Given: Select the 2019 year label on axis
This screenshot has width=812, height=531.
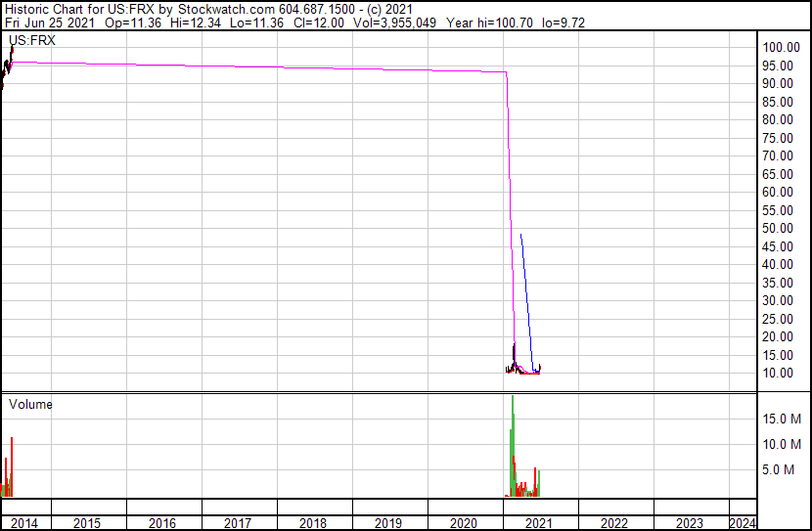Looking at the screenshot, I should pyautogui.click(x=387, y=523).
